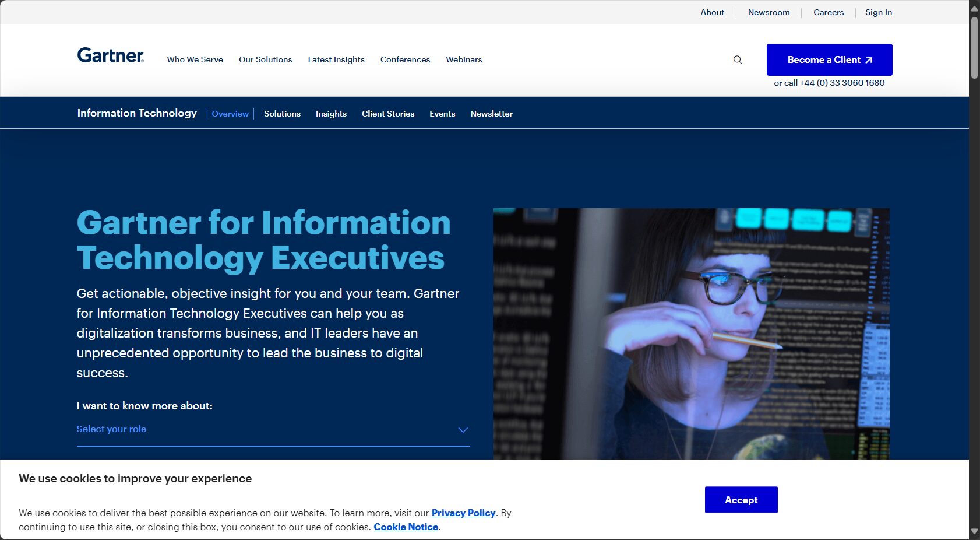Click the About link in top bar
The height and width of the screenshot is (540, 980).
pyautogui.click(x=712, y=12)
